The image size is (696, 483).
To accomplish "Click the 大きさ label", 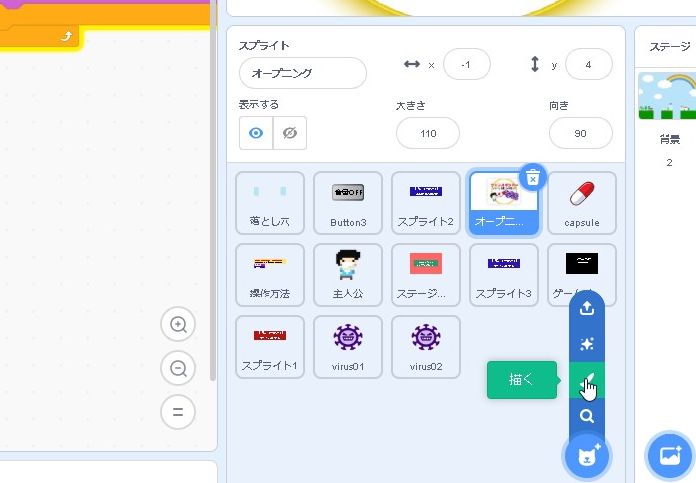I will (x=411, y=106).
